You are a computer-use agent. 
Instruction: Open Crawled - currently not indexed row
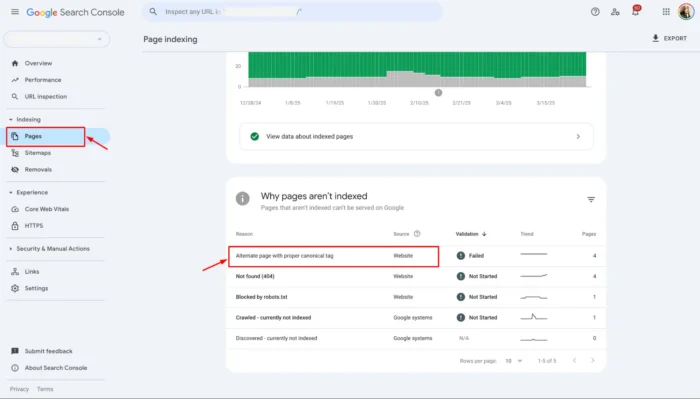click(x=416, y=318)
